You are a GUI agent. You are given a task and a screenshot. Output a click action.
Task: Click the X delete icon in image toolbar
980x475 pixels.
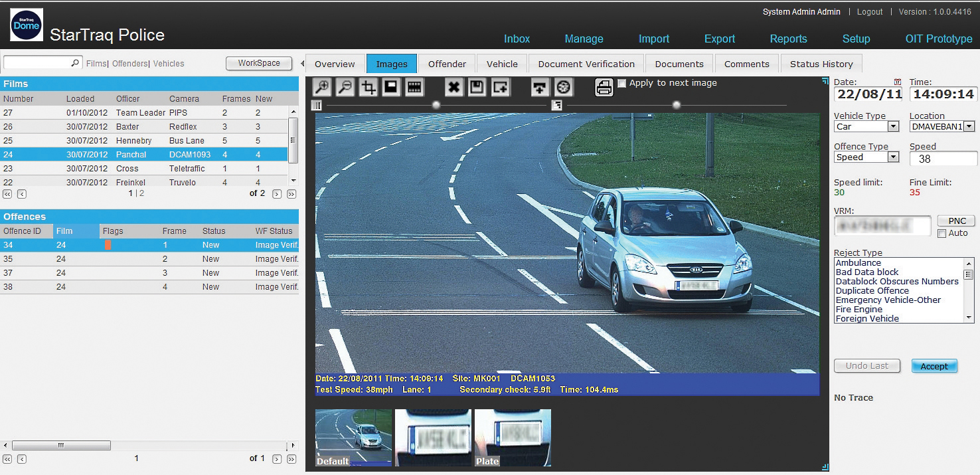[453, 87]
